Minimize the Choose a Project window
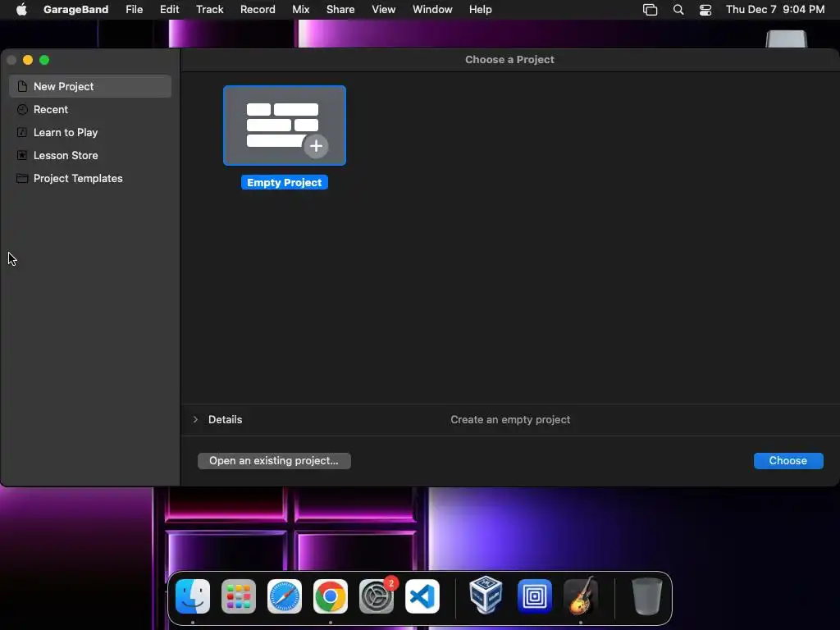The height and width of the screenshot is (630, 840). pos(28,60)
